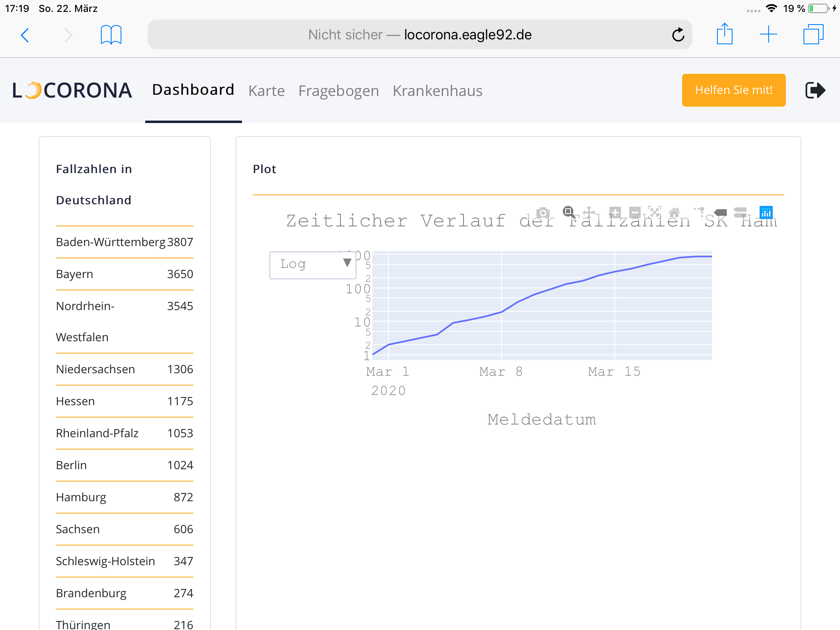Click the Autoscale icon in plot toolbar
The height and width of the screenshot is (630, 840).
(x=655, y=212)
